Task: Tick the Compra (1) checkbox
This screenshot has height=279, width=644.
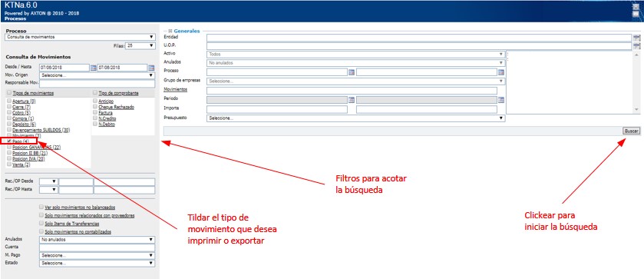Action: tap(9, 118)
